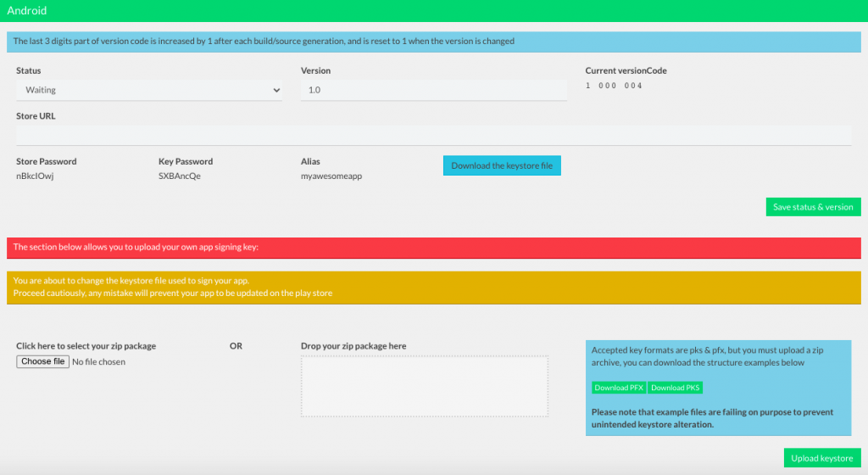Click the zip package drop zone
The image size is (868, 475).
425,387
